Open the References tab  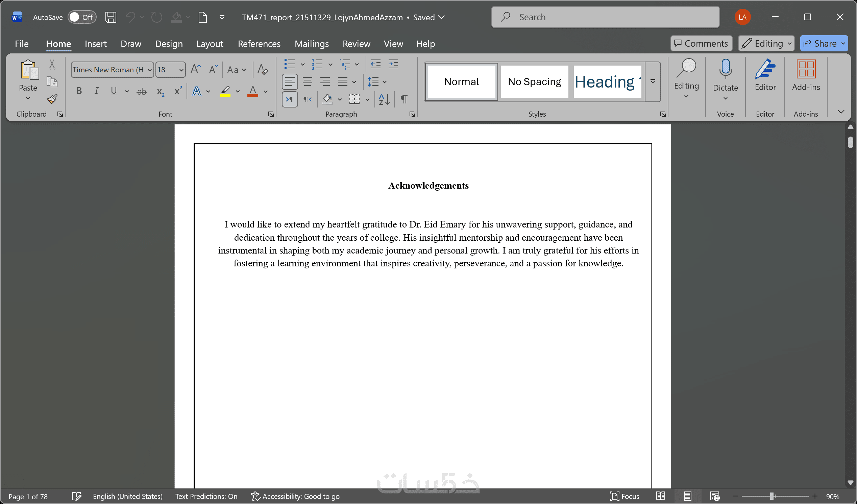pos(259,44)
